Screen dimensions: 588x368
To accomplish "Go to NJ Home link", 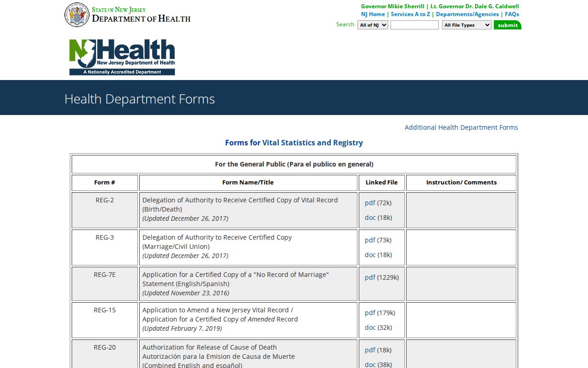I will 373,14.
